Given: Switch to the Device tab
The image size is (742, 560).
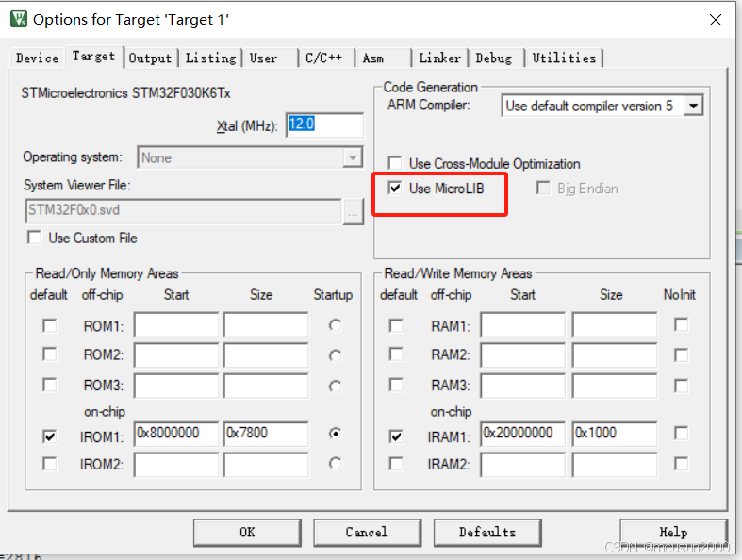Looking at the screenshot, I should (x=37, y=58).
